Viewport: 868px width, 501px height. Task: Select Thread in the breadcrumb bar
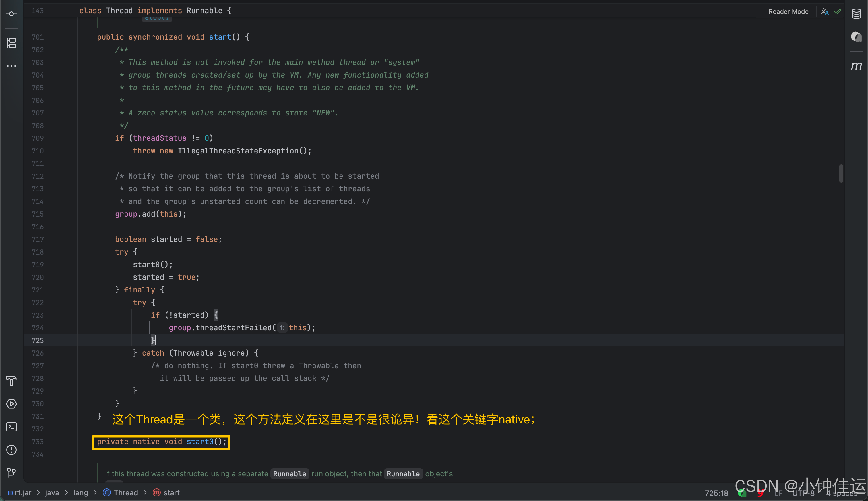click(125, 492)
